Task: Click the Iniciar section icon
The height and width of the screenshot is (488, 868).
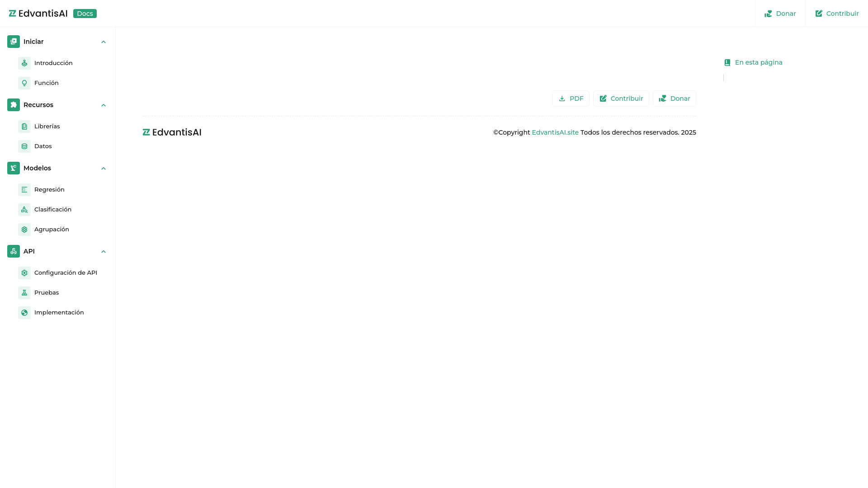Action: (14, 42)
